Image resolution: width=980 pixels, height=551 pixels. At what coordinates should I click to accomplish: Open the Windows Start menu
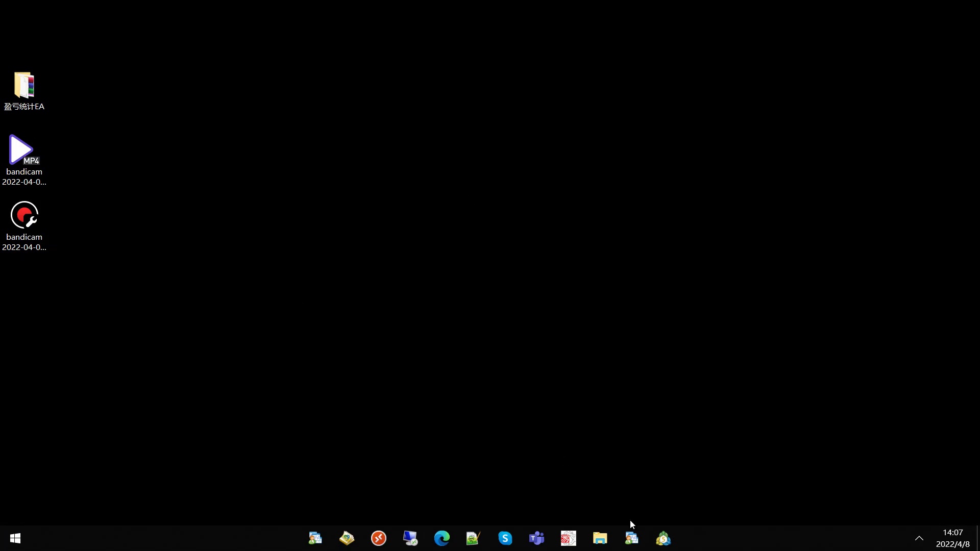(x=15, y=538)
